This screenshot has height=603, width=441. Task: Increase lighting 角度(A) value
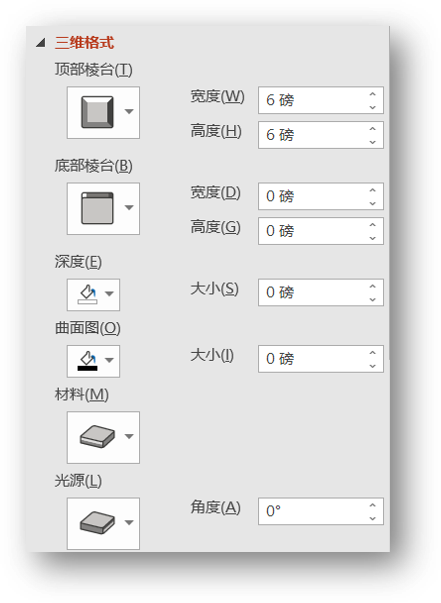click(372, 505)
